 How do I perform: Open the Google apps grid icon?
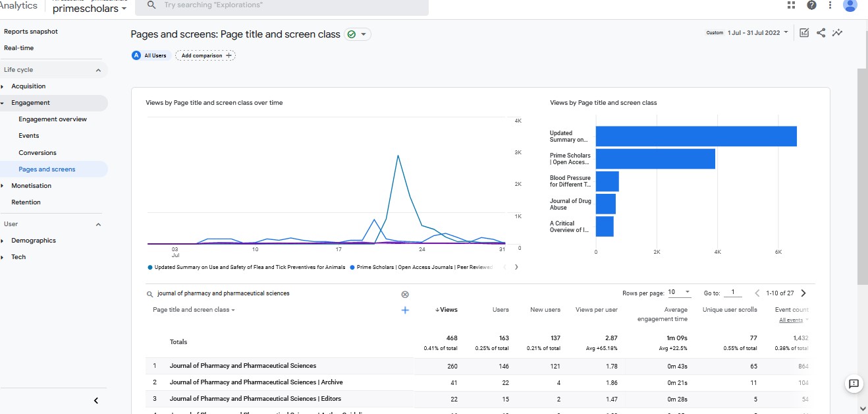pyautogui.click(x=791, y=5)
